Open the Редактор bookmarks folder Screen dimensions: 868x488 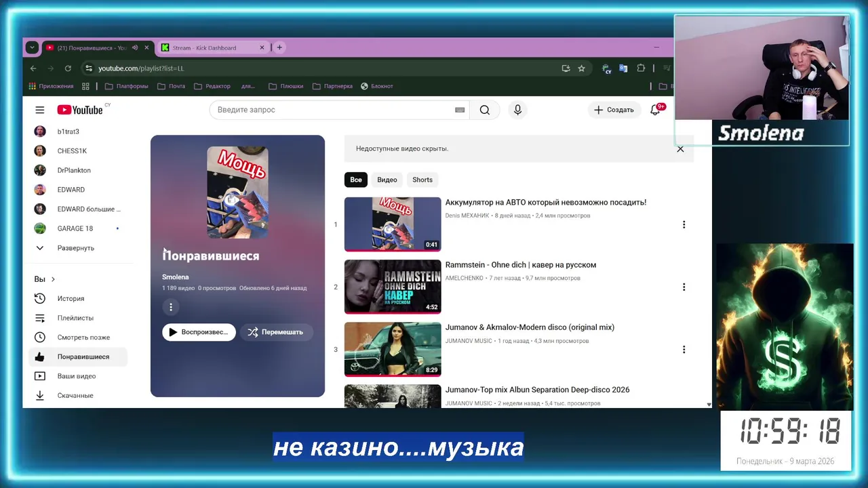(x=212, y=86)
